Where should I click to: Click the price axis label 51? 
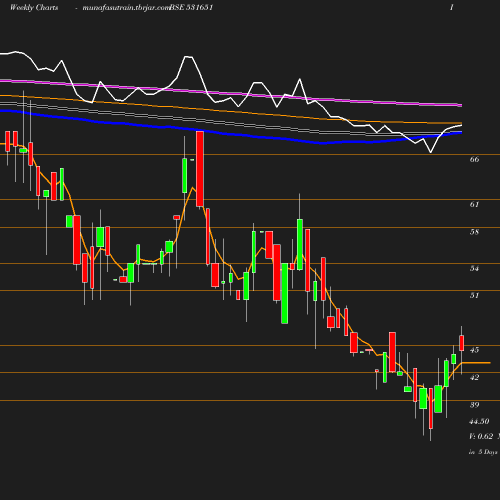point(474,295)
